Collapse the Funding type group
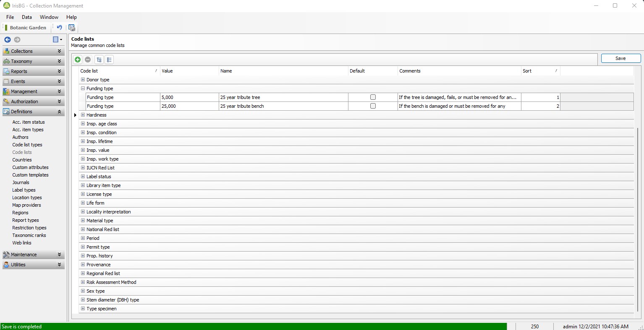This screenshot has height=330, width=644. pos(83,88)
